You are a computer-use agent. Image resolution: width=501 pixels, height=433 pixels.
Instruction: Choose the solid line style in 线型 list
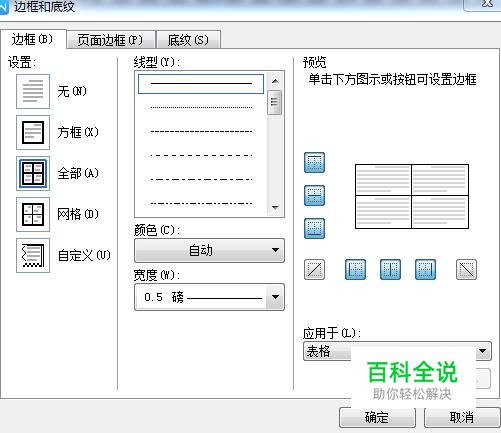[201, 84]
